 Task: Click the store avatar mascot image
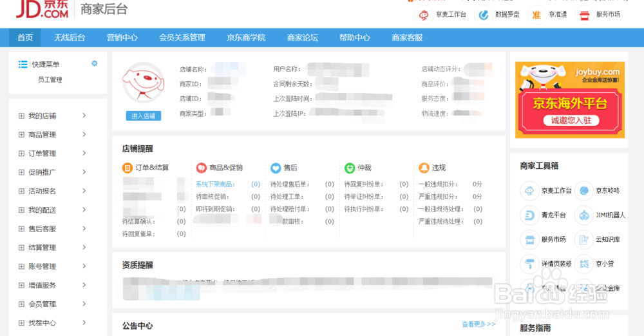pos(144,83)
